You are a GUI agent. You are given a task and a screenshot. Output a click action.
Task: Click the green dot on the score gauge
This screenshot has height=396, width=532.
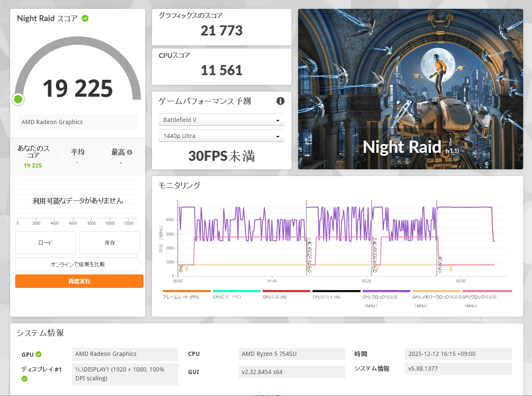click(18, 100)
